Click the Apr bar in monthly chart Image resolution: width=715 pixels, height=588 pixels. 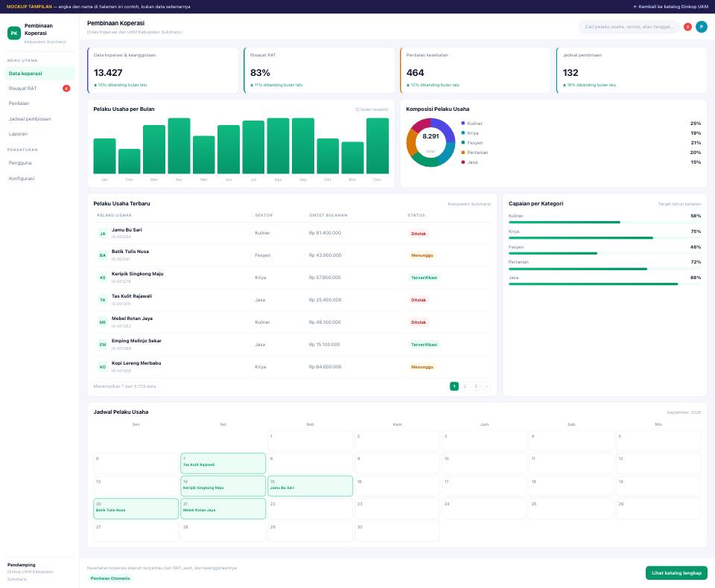coord(179,146)
